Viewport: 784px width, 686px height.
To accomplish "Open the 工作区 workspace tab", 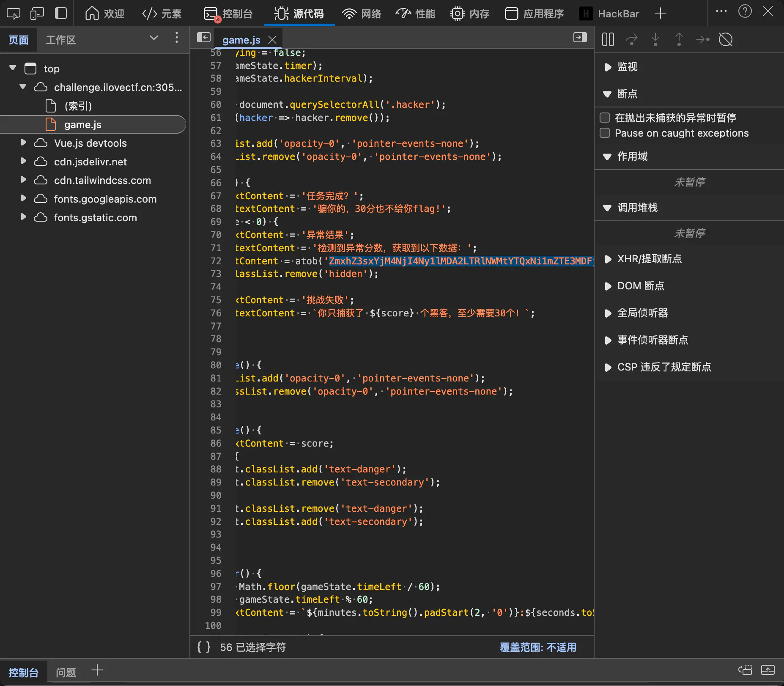I will [x=60, y=40].
